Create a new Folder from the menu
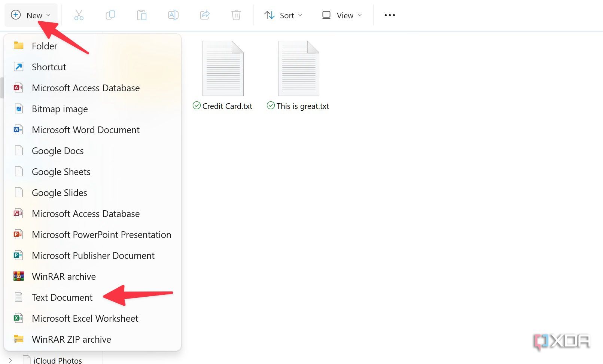Image resolution: width=603 pixels, height=364 pixels. (x=45, y=46)
